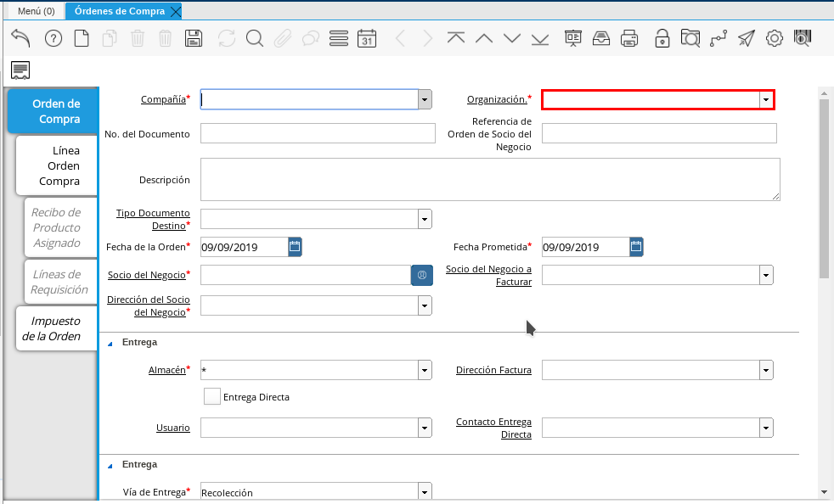Open the Fecha Prometida calendar picker
The height and width of the screenshot is (504, 834).
(636, 247)
